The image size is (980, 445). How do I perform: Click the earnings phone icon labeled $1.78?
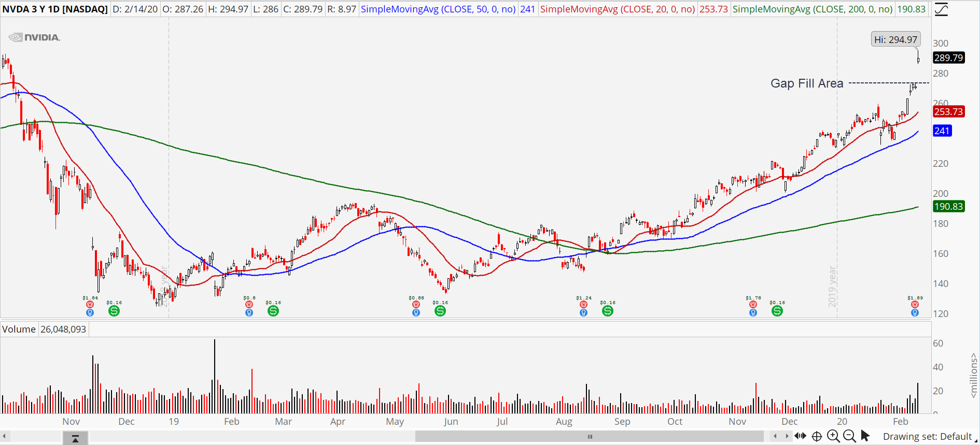pos(753,305)
